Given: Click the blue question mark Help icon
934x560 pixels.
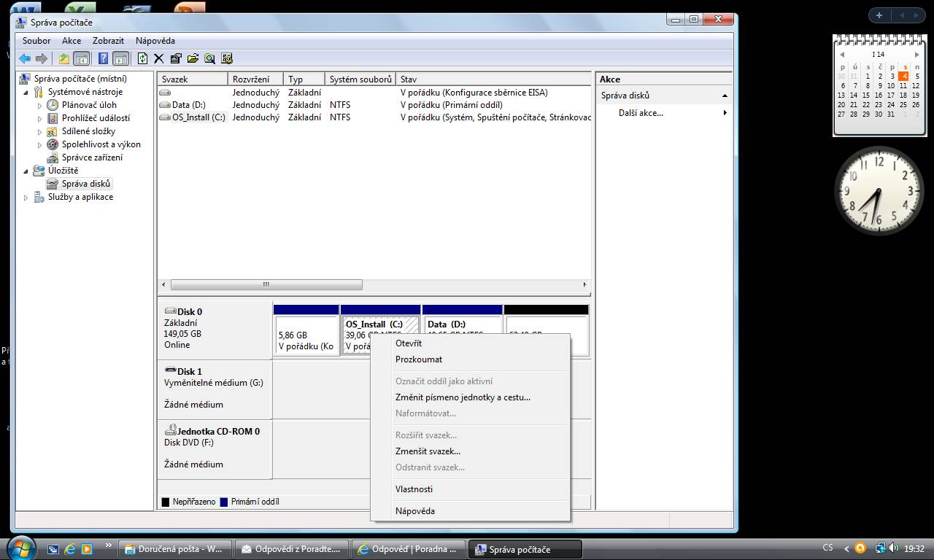Looking at the screenshot, I should tap(104, 58).
